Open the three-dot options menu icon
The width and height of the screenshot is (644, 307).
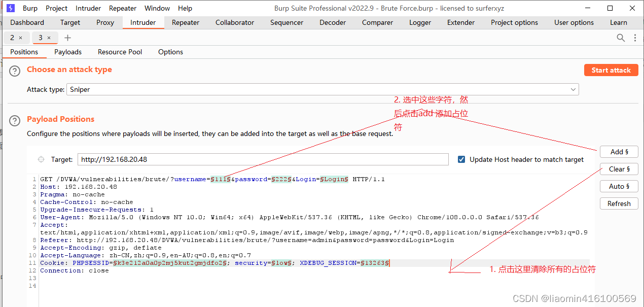[635, 38]
